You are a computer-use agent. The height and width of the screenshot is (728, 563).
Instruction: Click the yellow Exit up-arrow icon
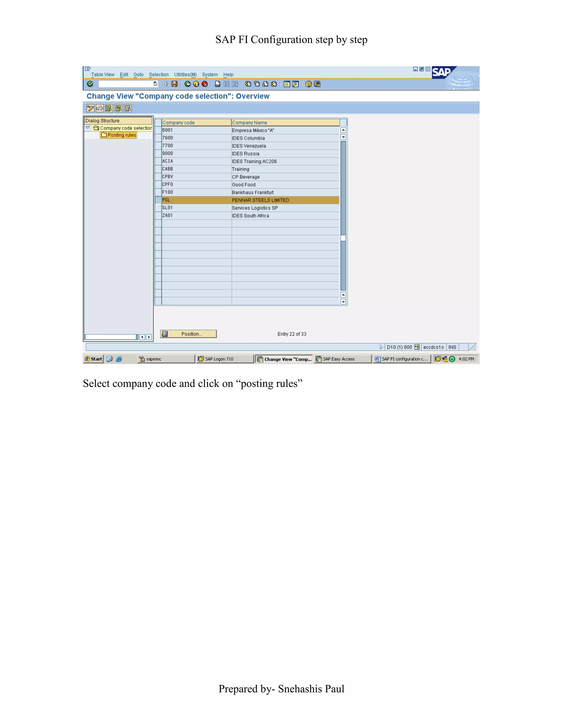coord(197,84)
